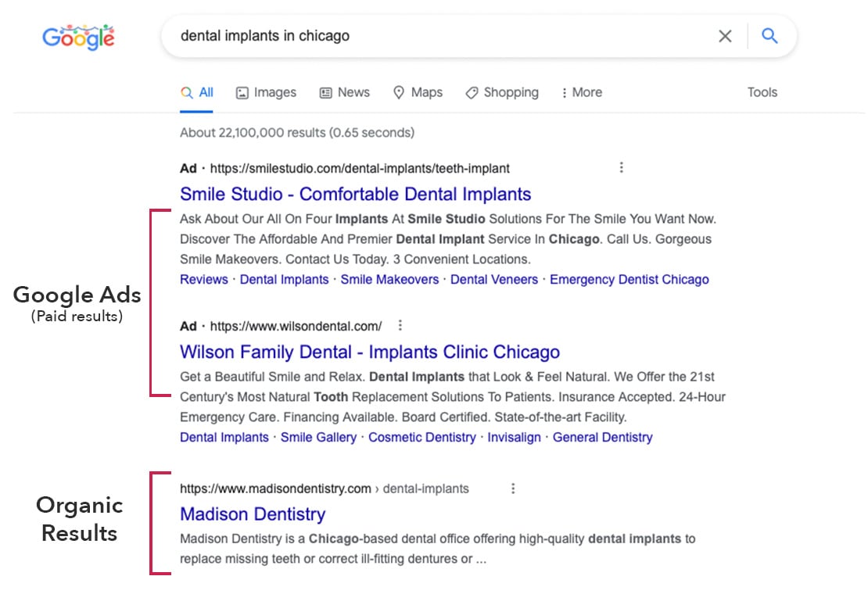
Task: Open three-dot menu for Smile Studio ad
Action: coord(621,167)
